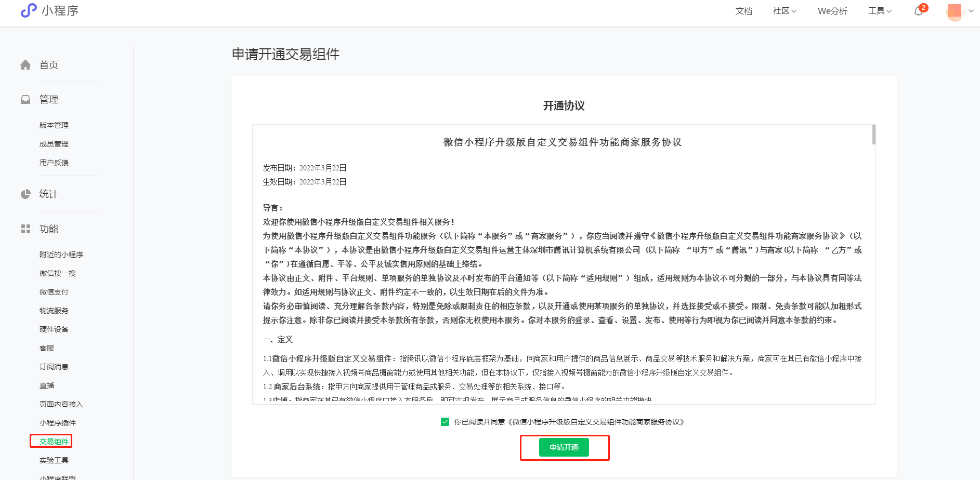
Task: Open 直播 in sidebar
Action: pos(47,385)
